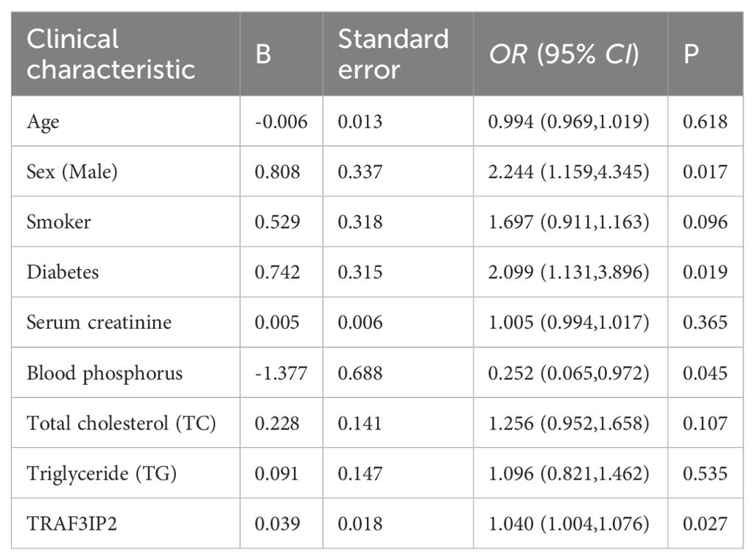Click the TRAF3IP2 row label
Image resolution: width=755 pixels, height=560 pixels.
[71, 523]
